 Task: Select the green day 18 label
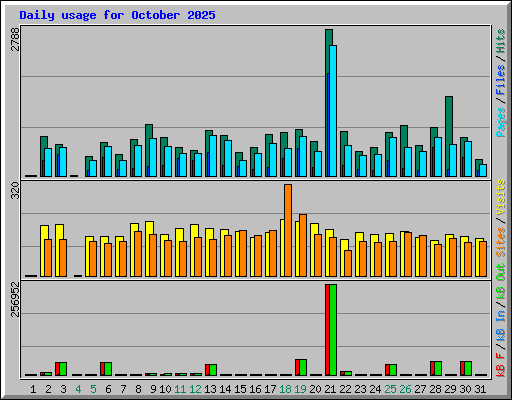pyautogui.click(x=285, y=389)
